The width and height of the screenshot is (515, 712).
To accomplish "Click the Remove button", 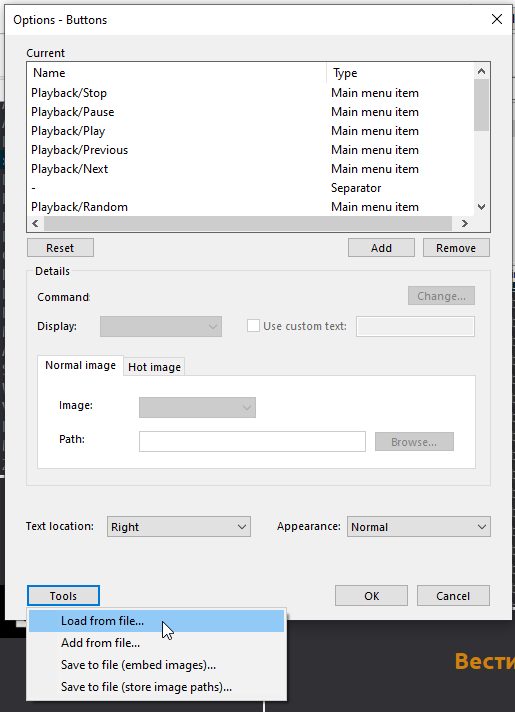I will 456,248.
